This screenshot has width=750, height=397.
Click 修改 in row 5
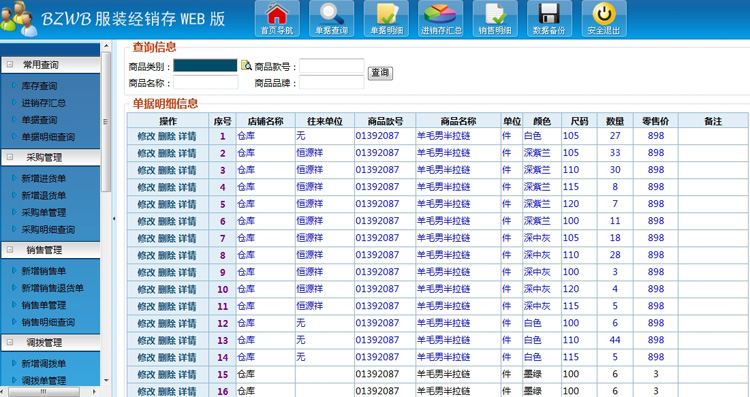(146, 204)
